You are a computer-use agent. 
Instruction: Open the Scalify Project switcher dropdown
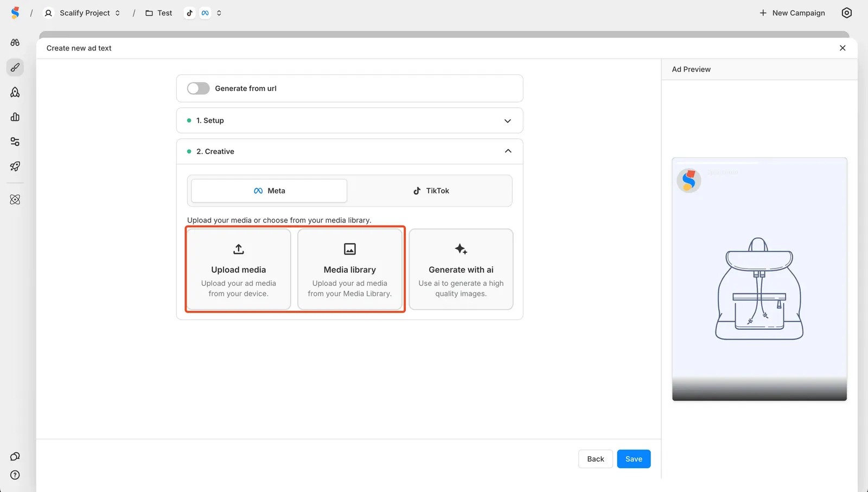point(83,13)
